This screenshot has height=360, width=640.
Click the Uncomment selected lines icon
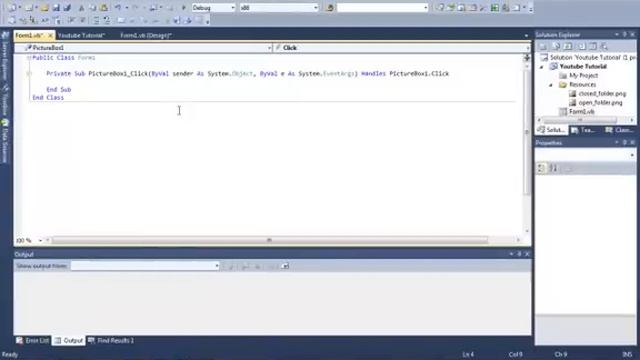click(x=107, y=20)
